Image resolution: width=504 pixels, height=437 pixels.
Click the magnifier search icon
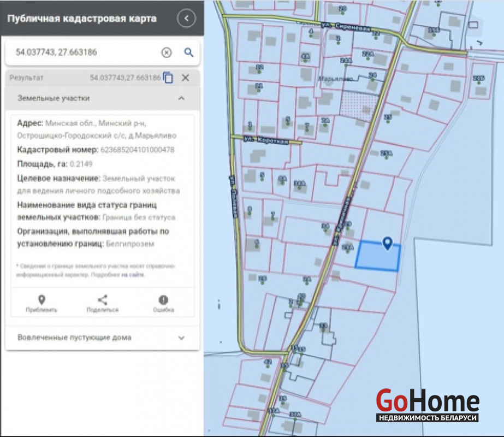(188, 52)
